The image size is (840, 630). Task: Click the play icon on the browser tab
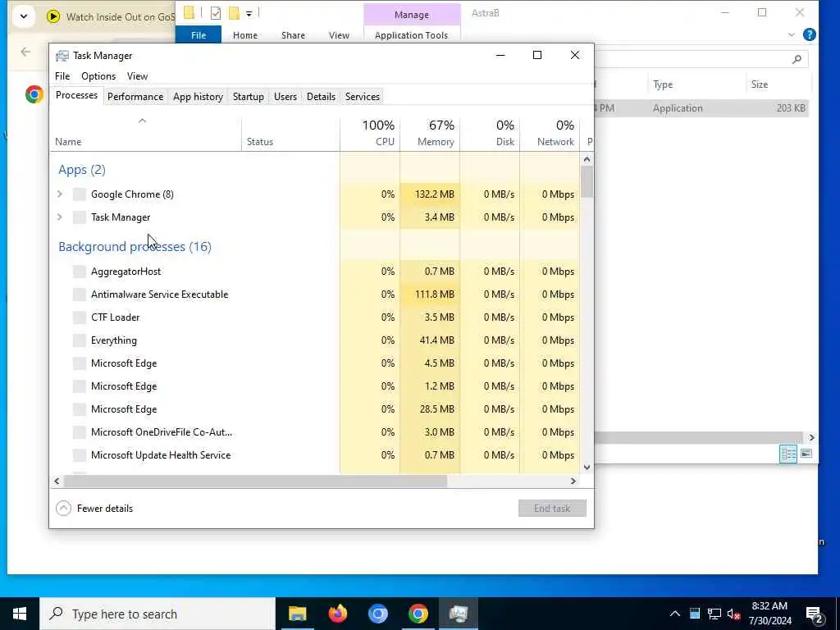click(53, 16)
